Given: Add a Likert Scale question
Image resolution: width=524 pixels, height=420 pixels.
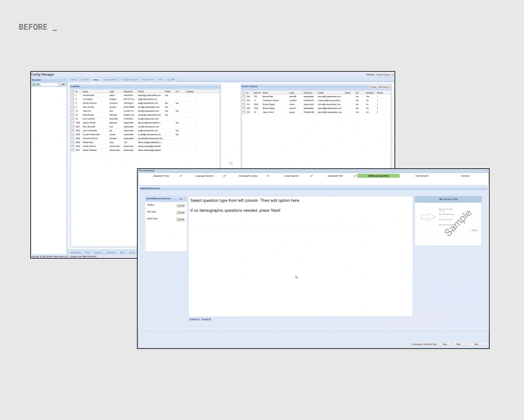Looking at the screenshot, I should tap(181, 220).
